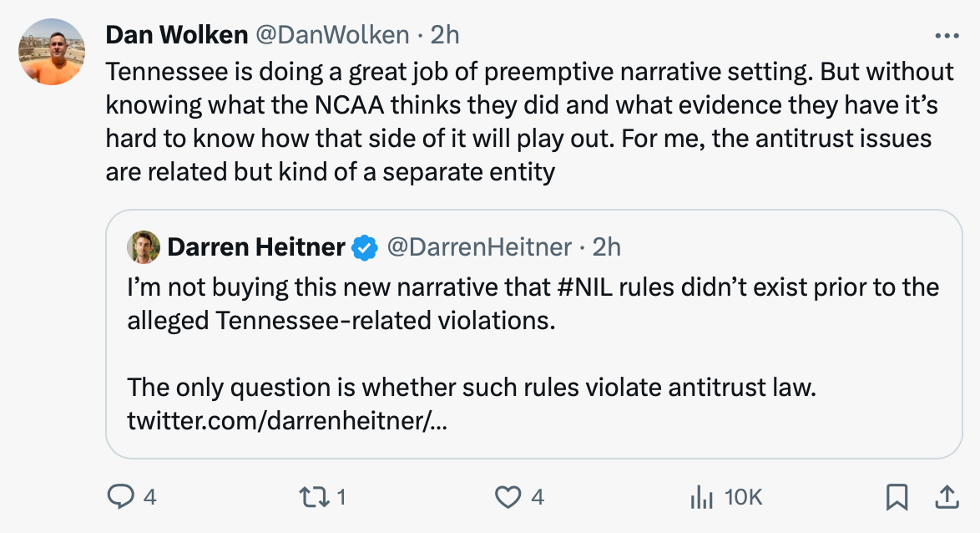Click the quoted tweet's 2h timestamp
The width and height of the screenshot is (980, 533).
tap(607, 247)
